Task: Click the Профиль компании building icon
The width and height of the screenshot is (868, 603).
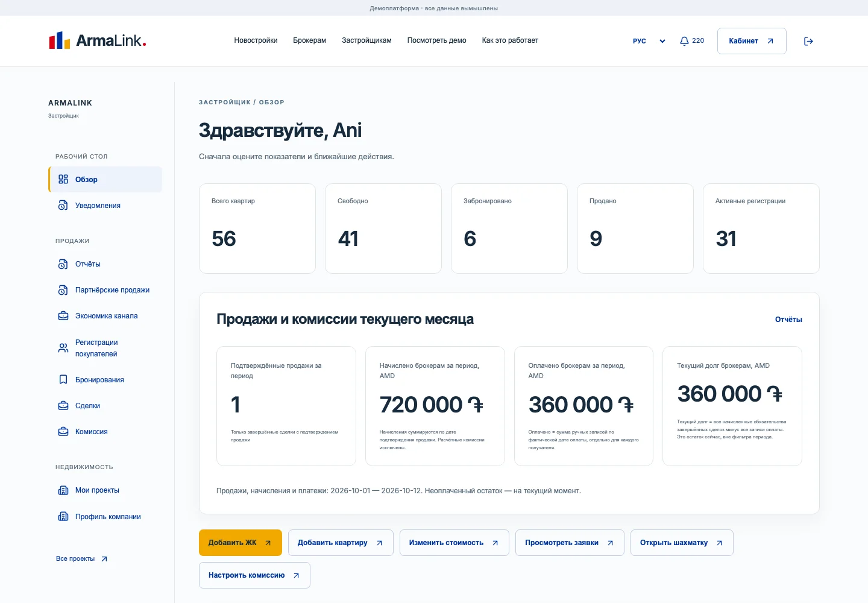Action: click(63, 516)
